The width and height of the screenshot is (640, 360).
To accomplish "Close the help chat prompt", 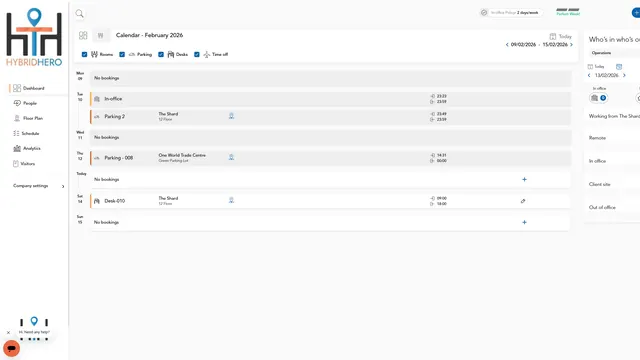I will [x=8, y=333].
